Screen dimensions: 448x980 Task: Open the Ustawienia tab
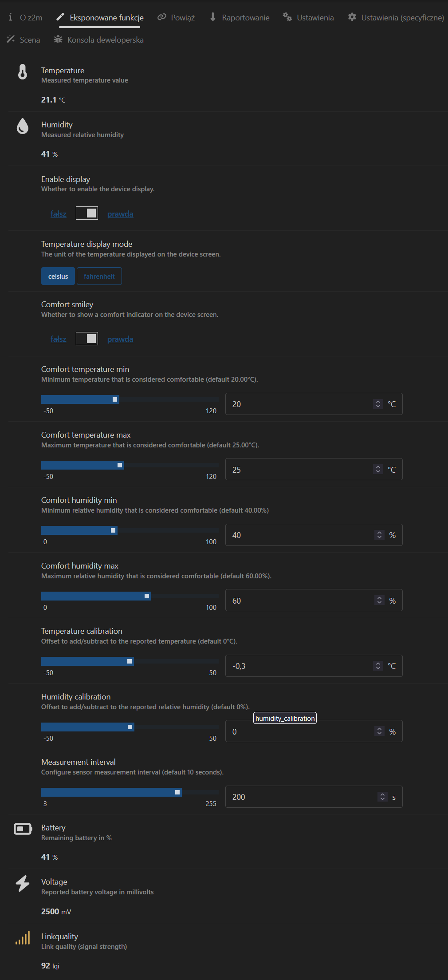309,17
